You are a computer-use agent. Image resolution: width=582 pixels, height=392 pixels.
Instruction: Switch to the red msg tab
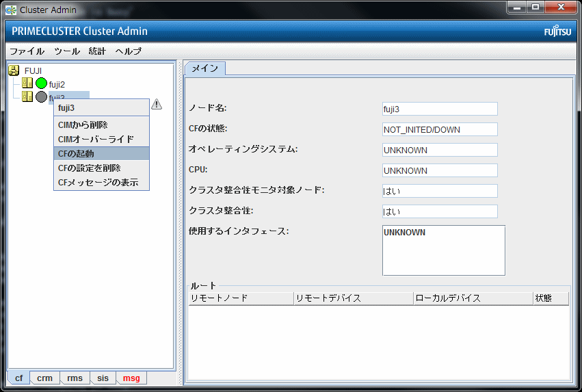131,378
